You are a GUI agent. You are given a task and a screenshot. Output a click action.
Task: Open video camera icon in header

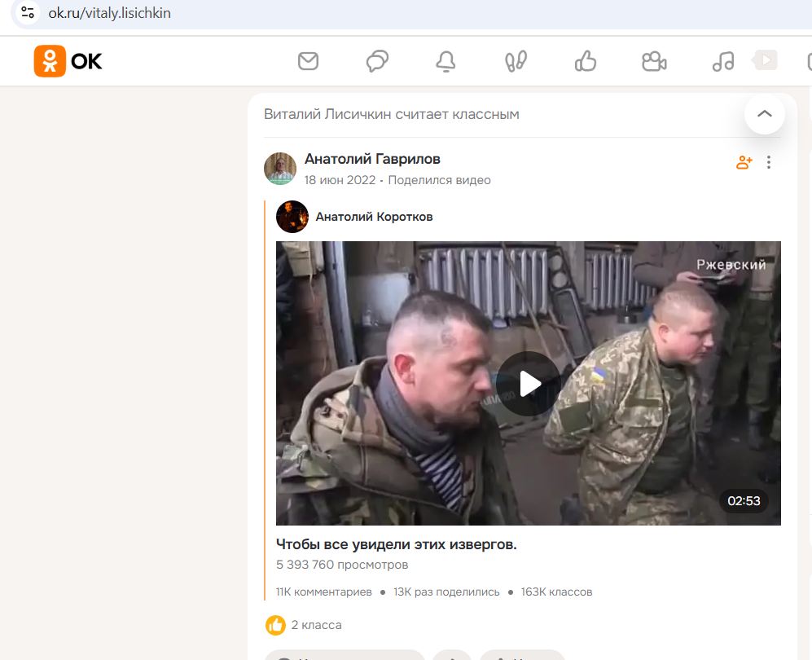click(x=654, y=61)
